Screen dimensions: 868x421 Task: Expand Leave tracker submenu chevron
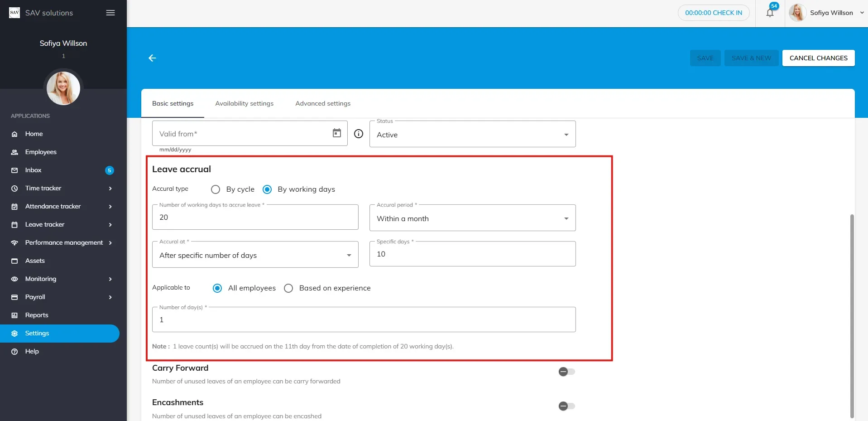click(x=110, y=225)
